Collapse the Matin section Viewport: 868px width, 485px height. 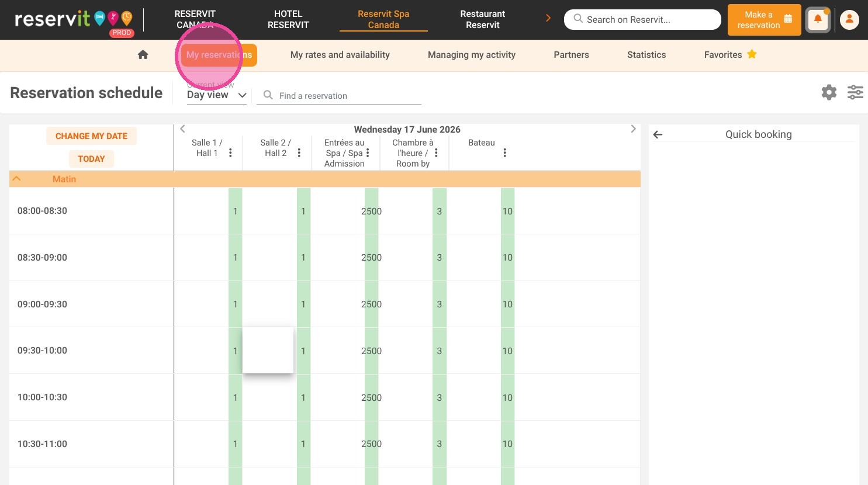pyautogui.click(x=17, y=179)
